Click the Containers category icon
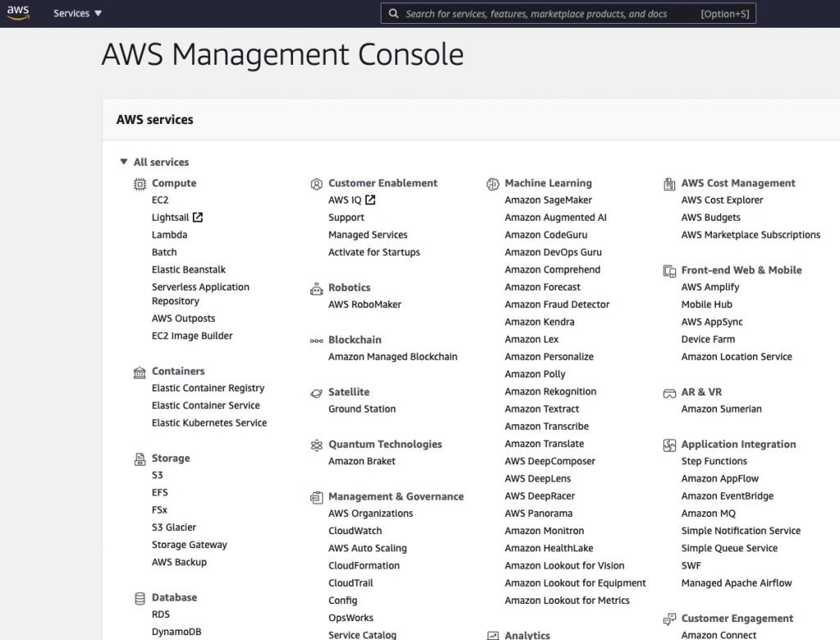The height and width of the screenshot is (640, 840). tap(139, 372)
